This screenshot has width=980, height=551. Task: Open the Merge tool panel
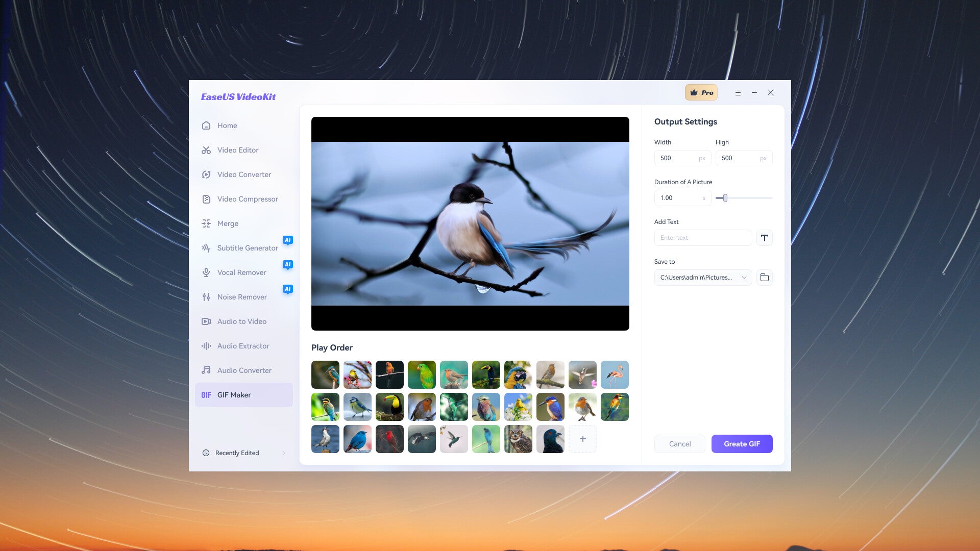click(x=228, y=223)
